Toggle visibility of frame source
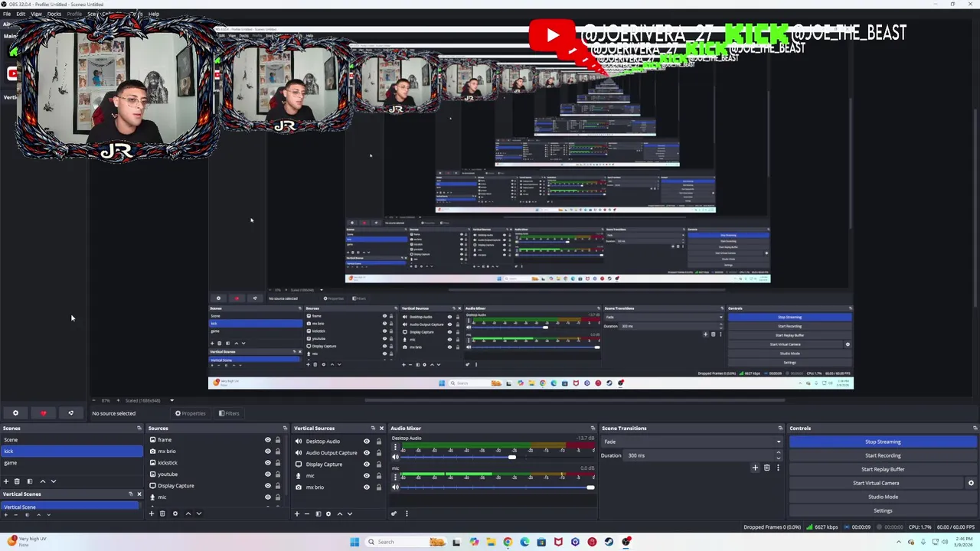Image resolution: width=980 pixels, height=551 pixels. (268, 440)
